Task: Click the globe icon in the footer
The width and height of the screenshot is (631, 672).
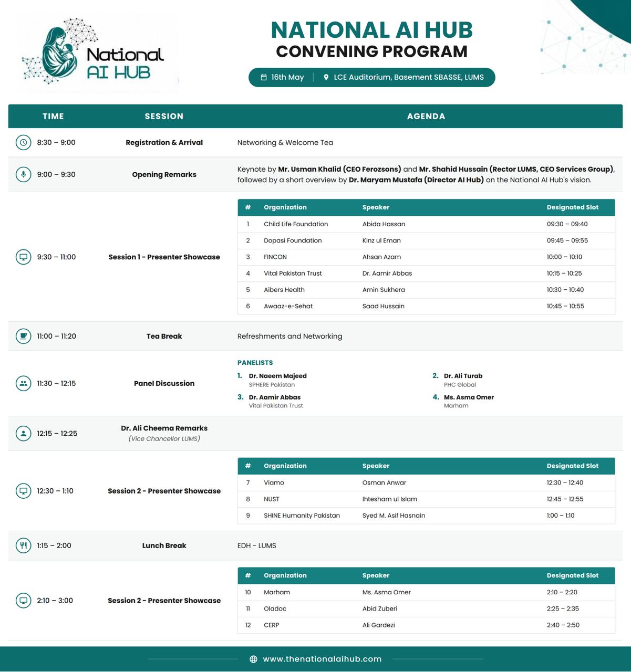Action: 253,659
